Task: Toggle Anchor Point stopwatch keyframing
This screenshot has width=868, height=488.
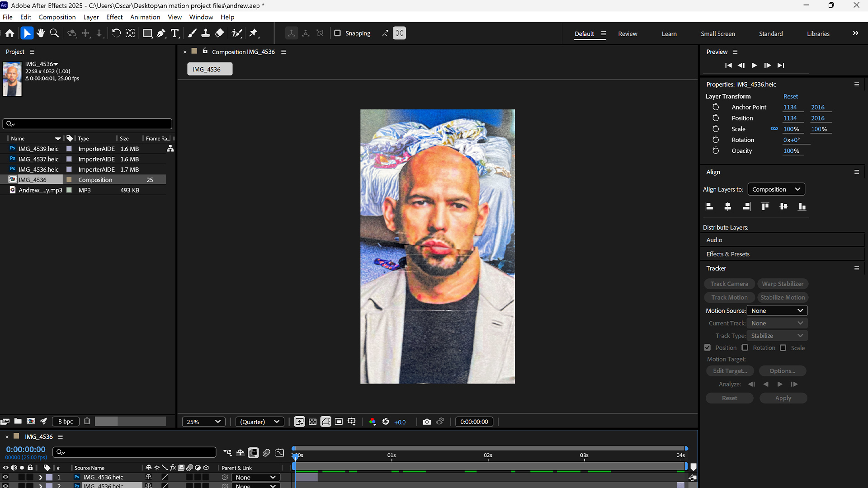Action: (x=716, y=107)
